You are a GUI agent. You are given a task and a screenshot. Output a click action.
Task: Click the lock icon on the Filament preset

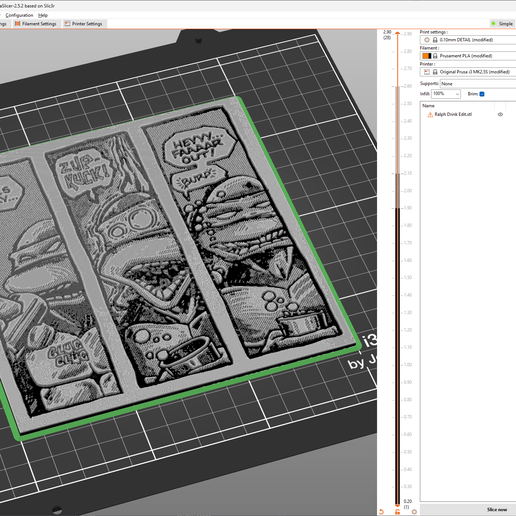(x=435, y=56)
